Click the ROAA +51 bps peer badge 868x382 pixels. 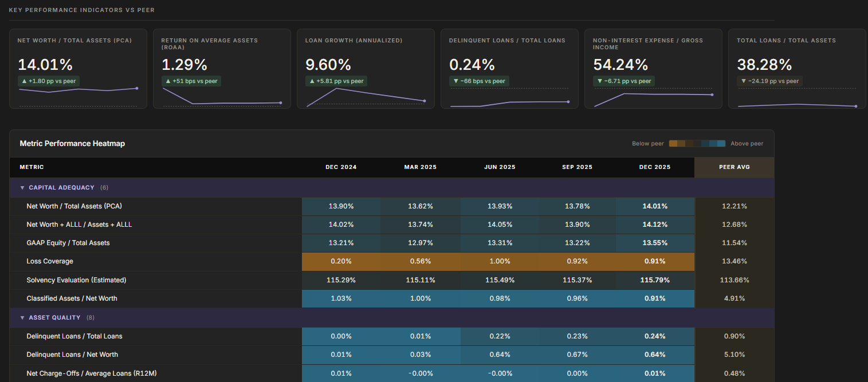(x=192, y=81)
